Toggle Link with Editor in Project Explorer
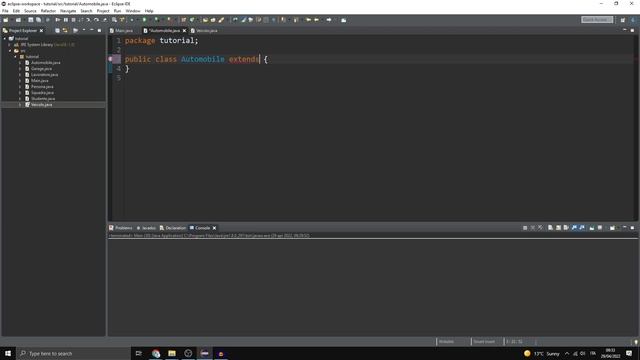640x360 pixels. tap(65, 31)
